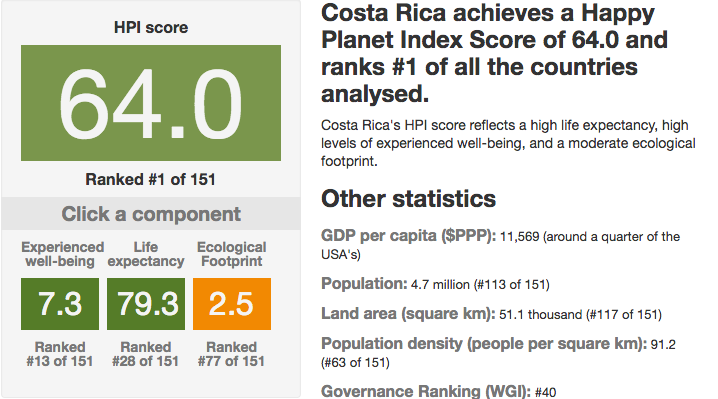Click 'GDP per capita ($PPP):' label
Image resolution: width=718 pixels, height=399 pixels.
408,236
